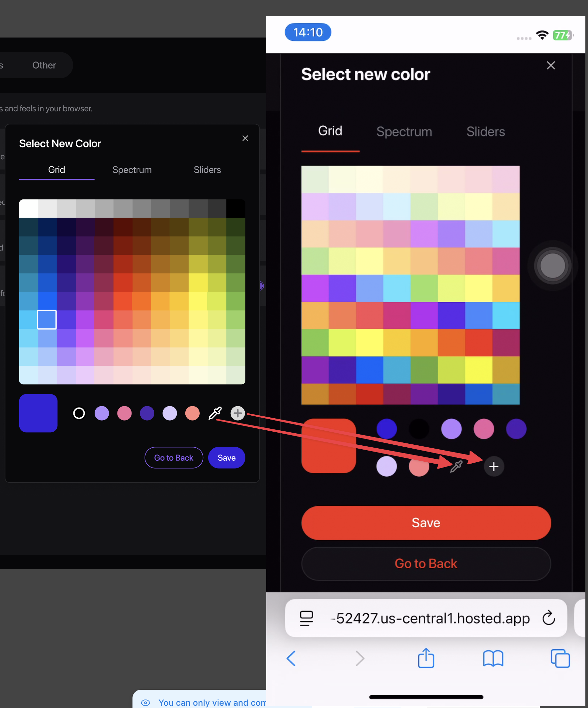The height and width of the screenshot is (708, 588).
Task: Pick the eyedropper tool in desktop dialog
Action: (215, 413)
